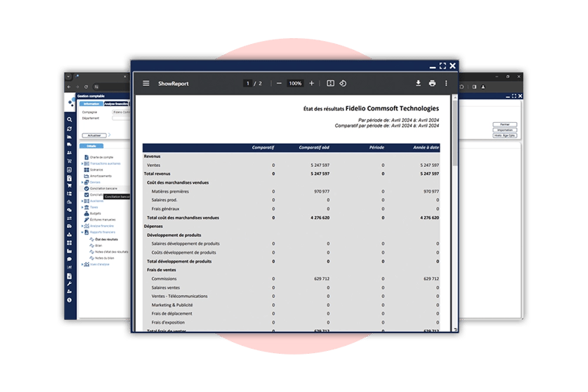Select the page number field showing 1
Screen dimensions: 588x392
pos(248,83)
